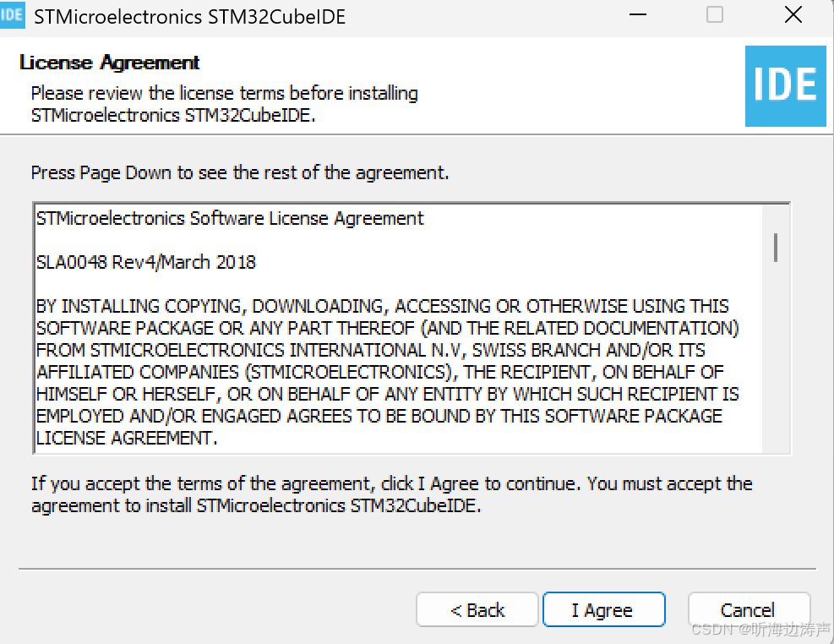Click the small IDE icon in the title bar
This screenshot has height=644, width=834.
[12, 14]
